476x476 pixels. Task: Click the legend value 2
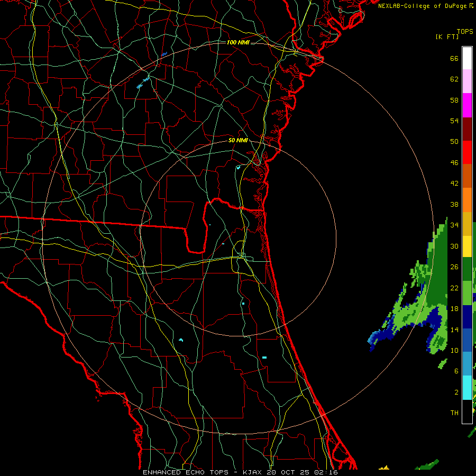click(456, 392)
